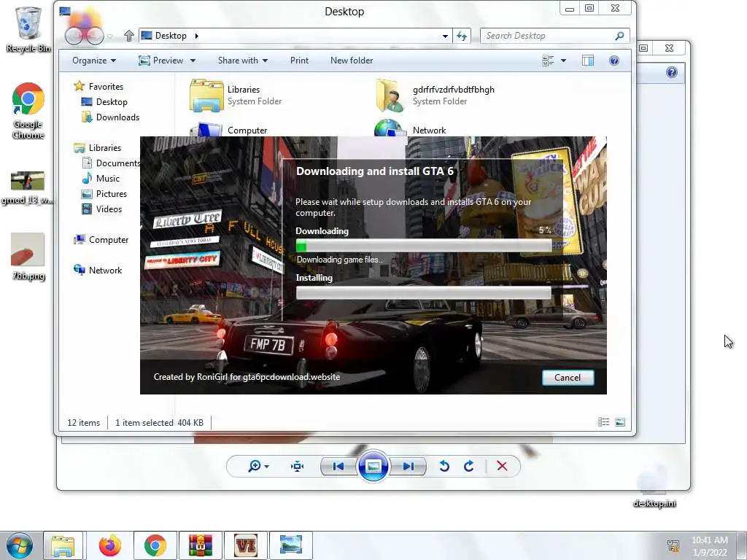Select Libraries in the navigation pane
This screenshot has width=747, height=560.
[98, 147]
